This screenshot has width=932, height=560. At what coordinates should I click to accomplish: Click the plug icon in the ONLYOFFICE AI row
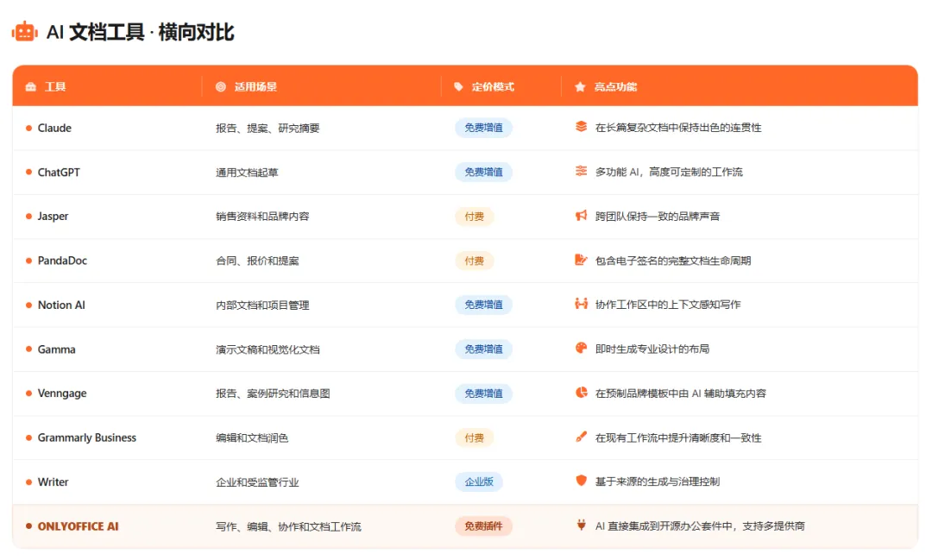click(582, 525)
